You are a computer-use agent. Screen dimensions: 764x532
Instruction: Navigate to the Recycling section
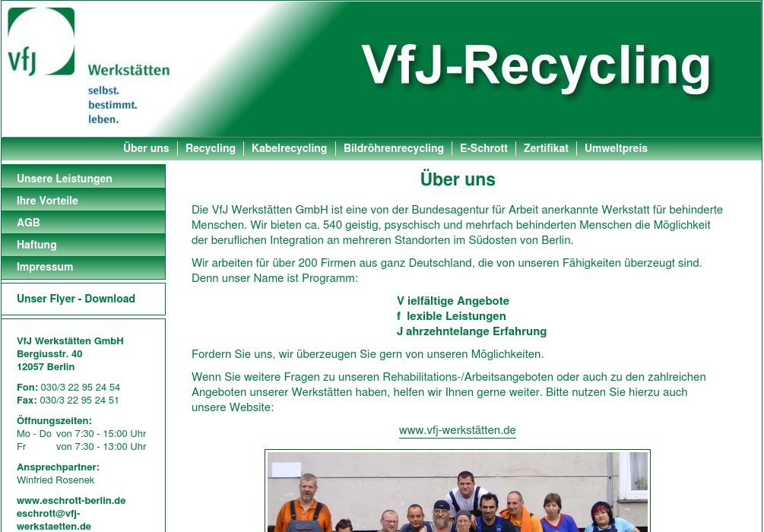[210, 148]
